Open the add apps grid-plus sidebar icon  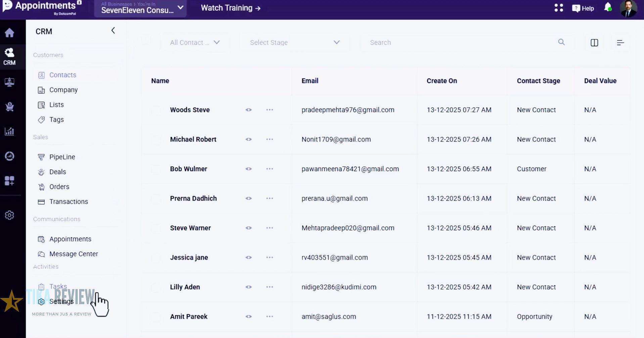pos(9,181)
